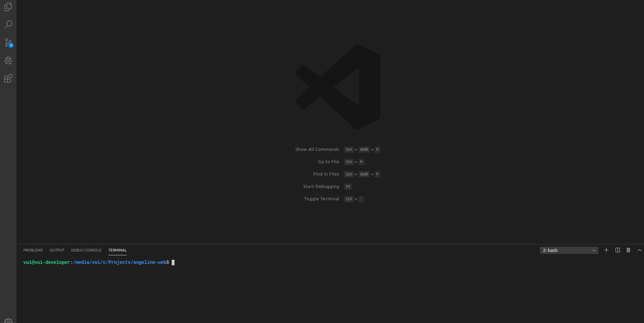This screenshot has width=644, height=323.
Task: Split the terminal panel
Action: [618, 250]
